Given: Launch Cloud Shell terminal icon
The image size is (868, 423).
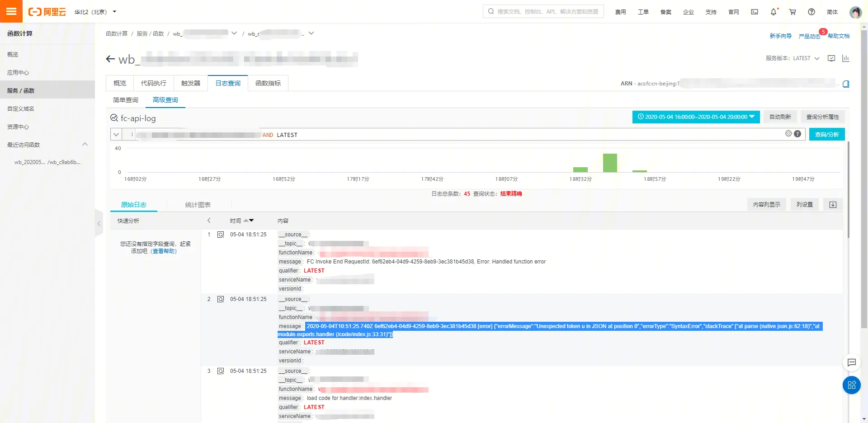Looking at the screenshot, I should click(x=755, y=12).
